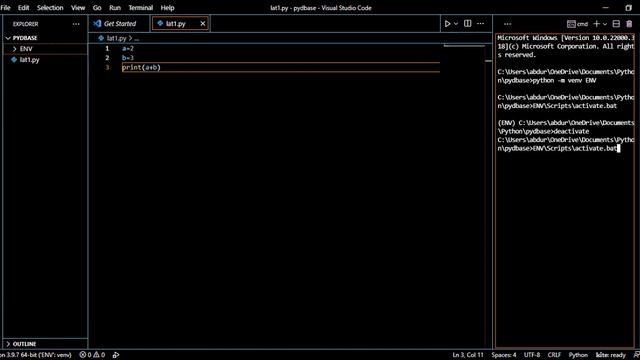Image resolution: width=640 pixels, height=360 pixels.
Task: Click code line 2 b=3
Action: 128,58
